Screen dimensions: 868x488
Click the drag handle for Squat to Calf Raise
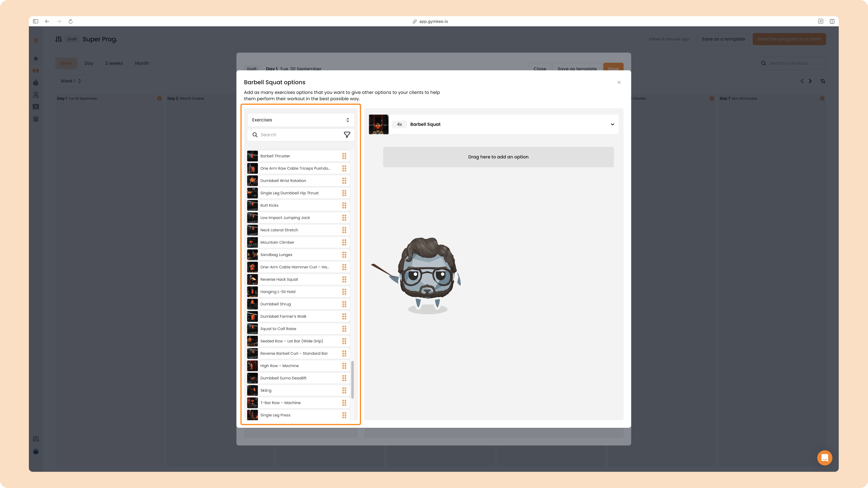click(x=344, y=329)
